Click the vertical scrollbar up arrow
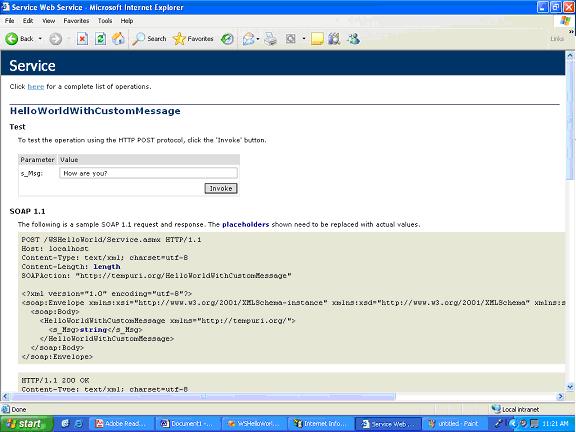This screenshot has width=576, height=432. 570,56
